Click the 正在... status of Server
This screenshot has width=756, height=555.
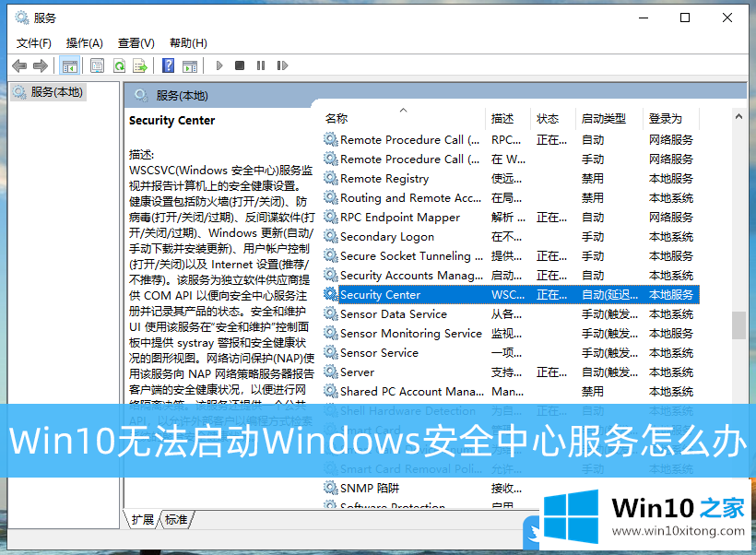(x=551, y=372)
